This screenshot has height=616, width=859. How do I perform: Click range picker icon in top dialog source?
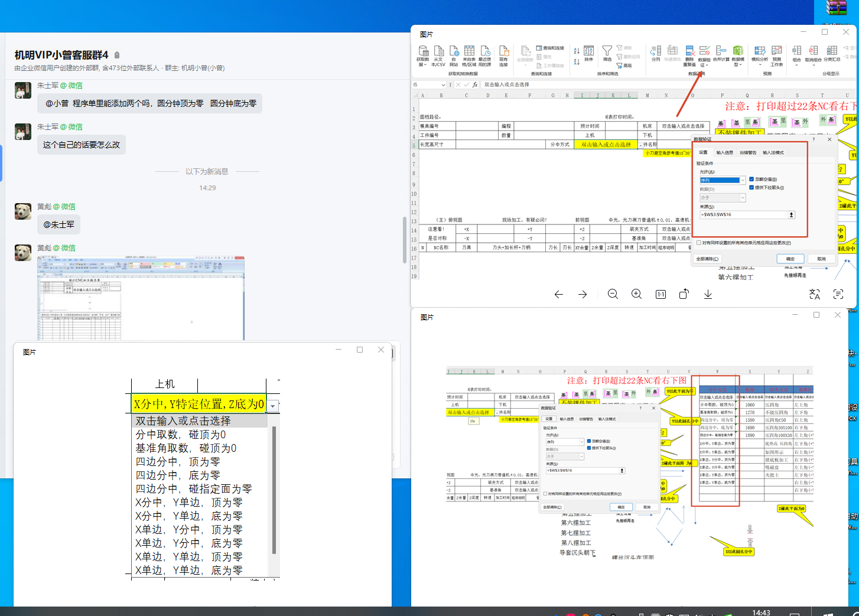click(792, 214)
